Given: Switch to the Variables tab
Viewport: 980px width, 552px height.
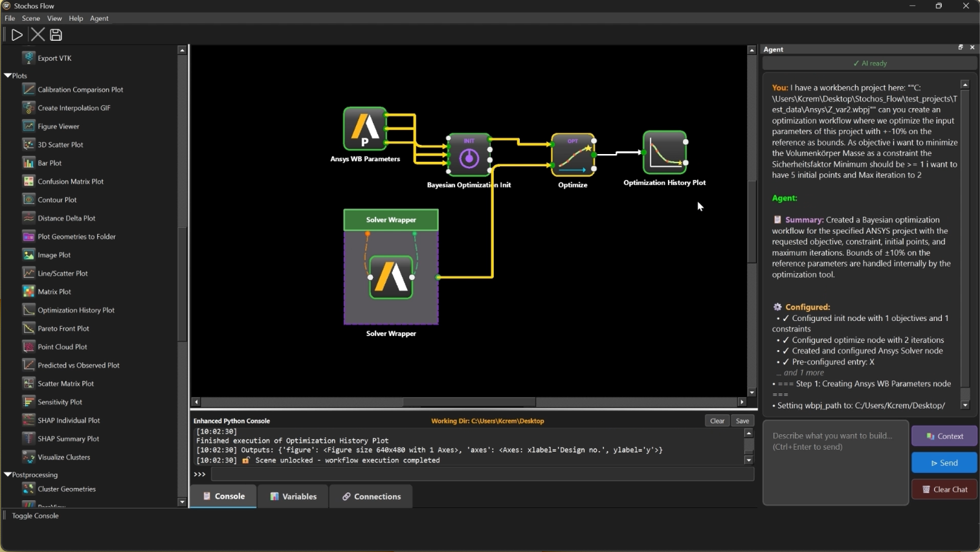Looking at the screenshot, I should click(x=293, y=496).
